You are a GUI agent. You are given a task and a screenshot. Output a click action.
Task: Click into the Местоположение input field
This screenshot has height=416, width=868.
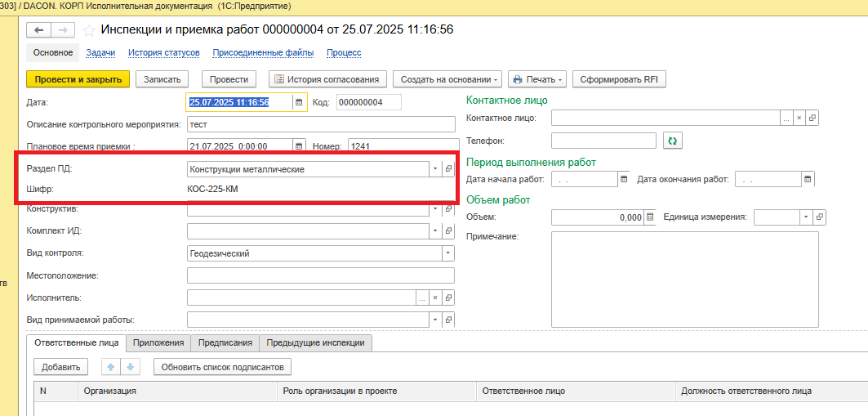pos(320,275)
